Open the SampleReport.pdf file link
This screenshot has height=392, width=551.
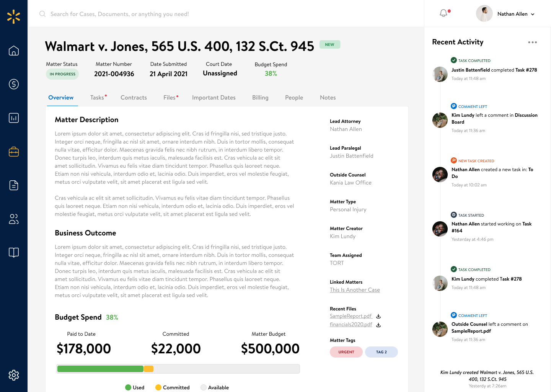pos(351,316)
